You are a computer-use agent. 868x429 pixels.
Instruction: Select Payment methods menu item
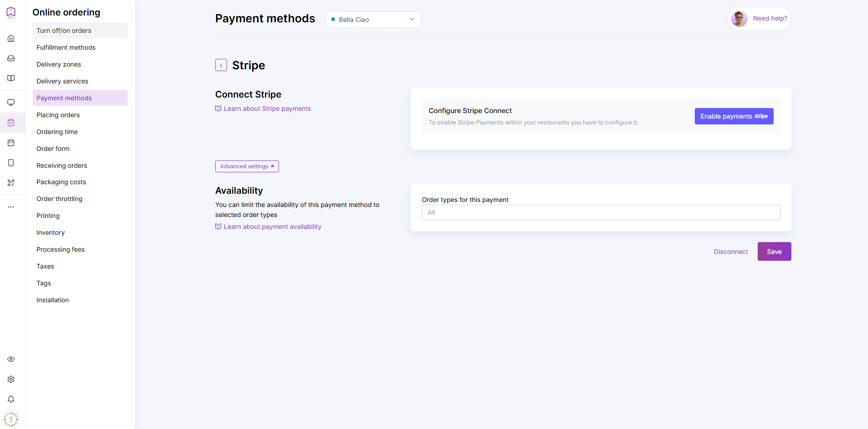[80, 98]
